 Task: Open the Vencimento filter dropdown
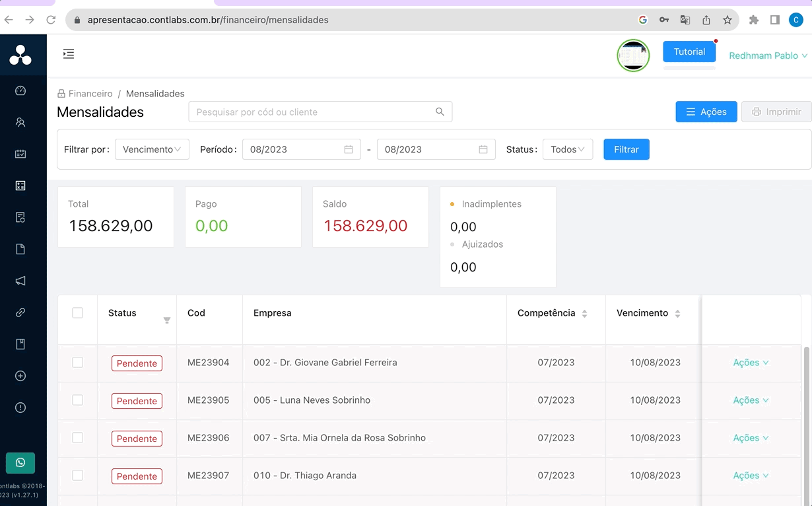click(x=152, y=149)
